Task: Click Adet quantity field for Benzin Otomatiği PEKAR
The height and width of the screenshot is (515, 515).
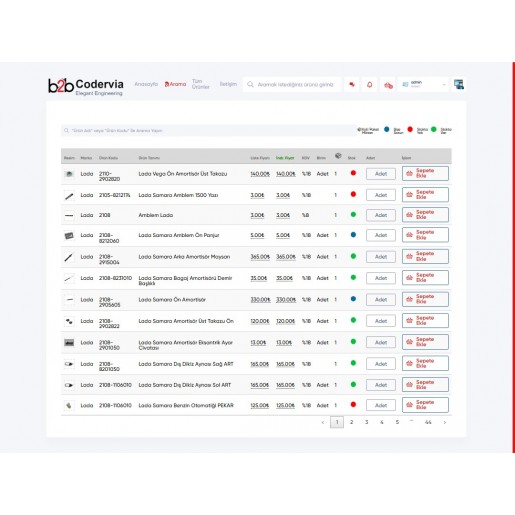Action: (381, 405)
